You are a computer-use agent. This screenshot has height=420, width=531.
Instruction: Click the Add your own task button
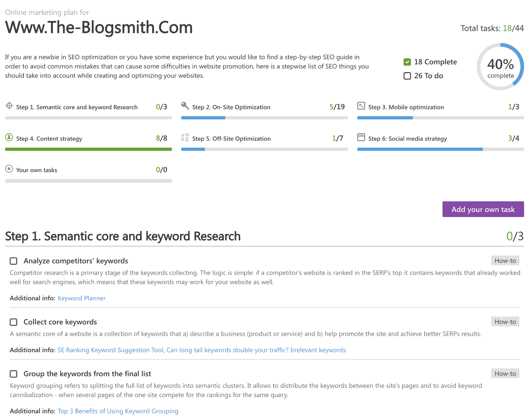tap(483, 209)
